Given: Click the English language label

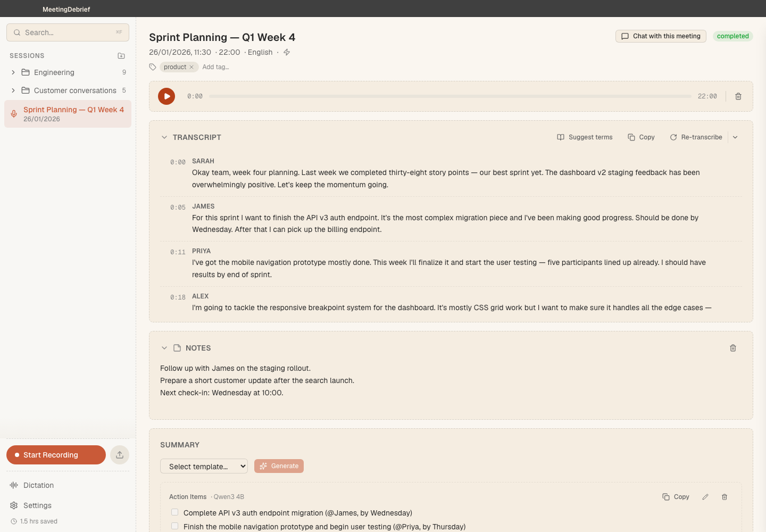Looking at the screenshot, I should click(260, 52).
